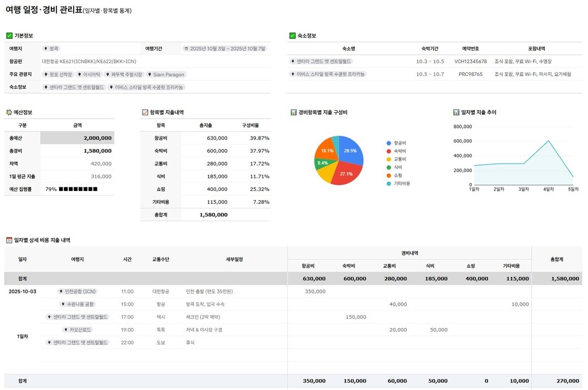Open the 인천공항 (ICN) place chip
588x390 pixels.
tap(77, 291)
